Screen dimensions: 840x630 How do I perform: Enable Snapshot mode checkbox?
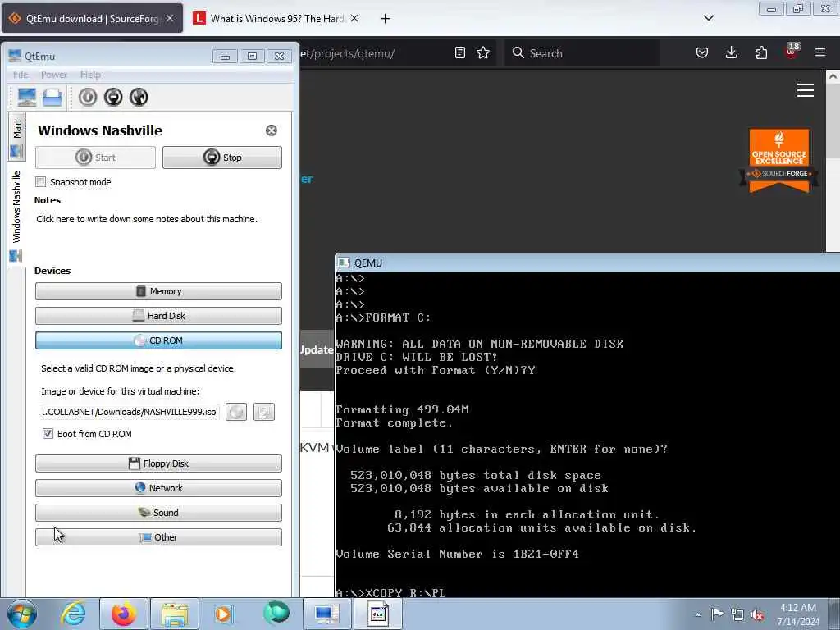coord(41,182)
